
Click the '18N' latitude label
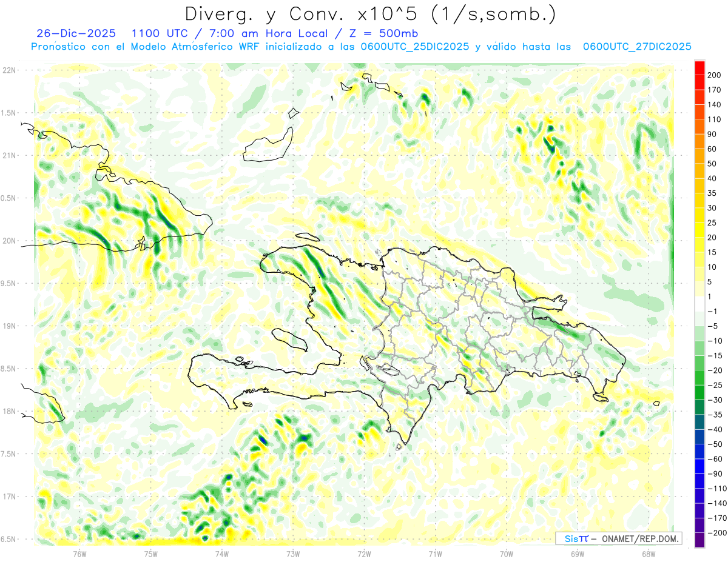click(x=9, y=411)
